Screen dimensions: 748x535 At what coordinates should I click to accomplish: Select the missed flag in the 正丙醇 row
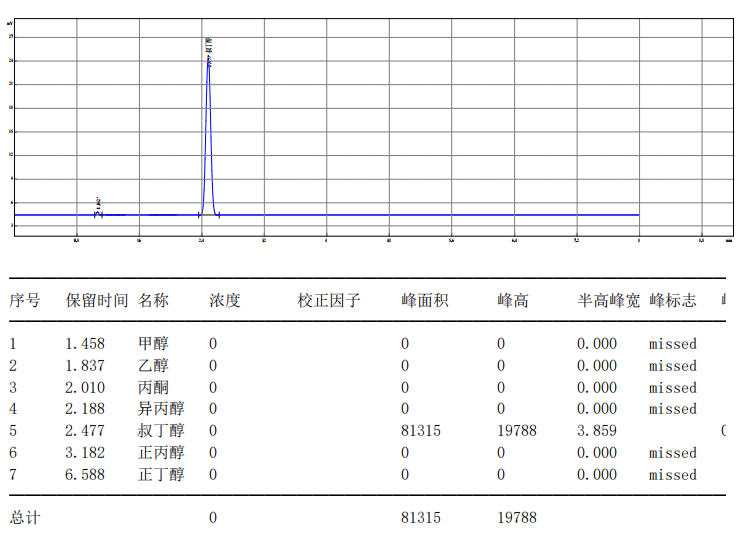672,453
